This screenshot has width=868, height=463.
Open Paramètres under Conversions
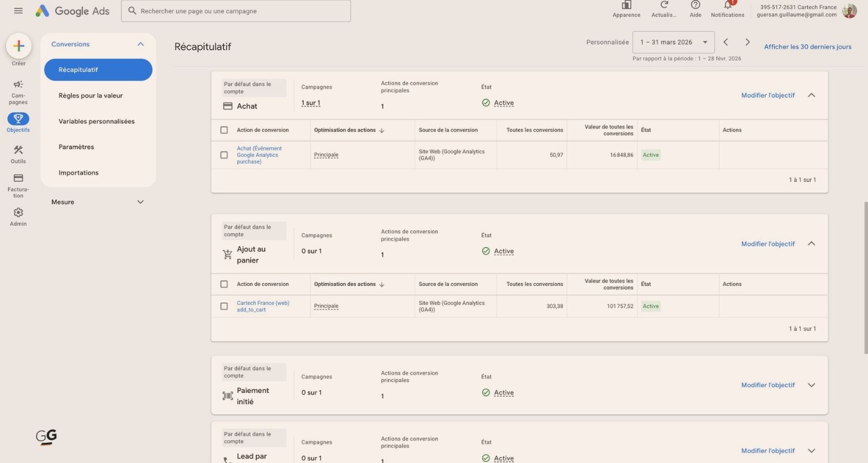[x=76, y=146]
